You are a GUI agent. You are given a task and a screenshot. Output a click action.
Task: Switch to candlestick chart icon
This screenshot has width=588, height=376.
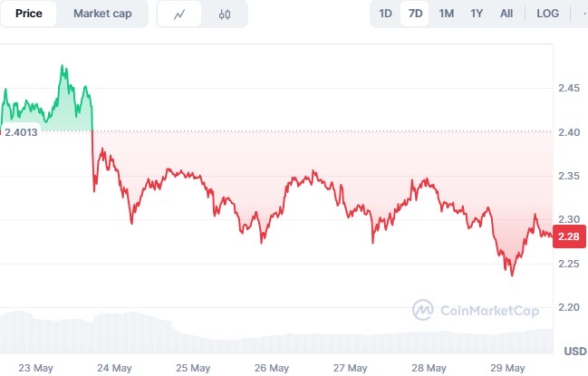click(225, 14)
